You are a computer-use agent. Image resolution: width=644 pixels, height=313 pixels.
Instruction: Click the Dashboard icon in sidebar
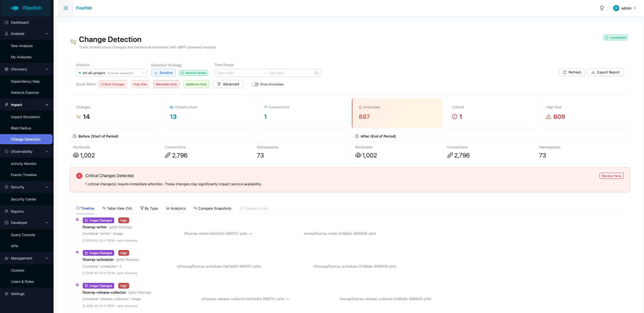(6, 23)
